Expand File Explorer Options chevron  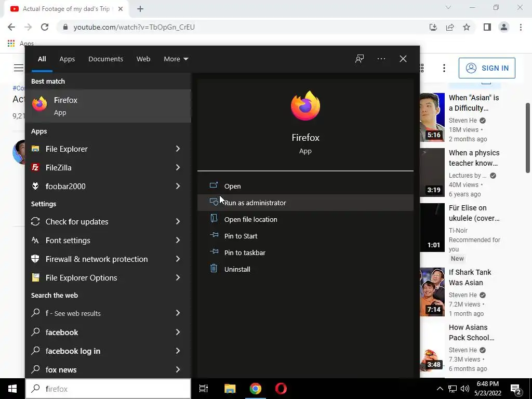click(178, 277)
